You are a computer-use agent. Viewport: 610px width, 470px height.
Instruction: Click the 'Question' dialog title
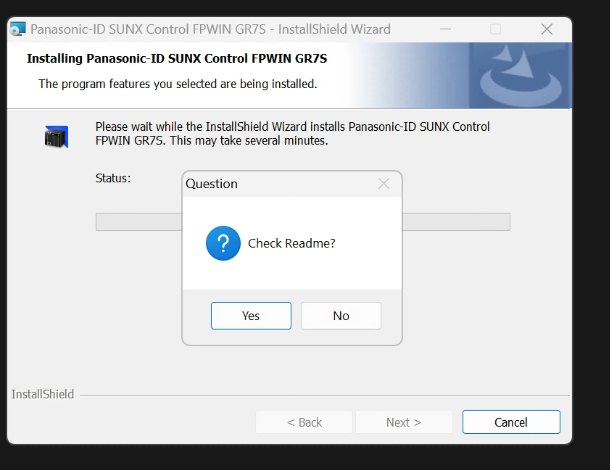(211, 184)
